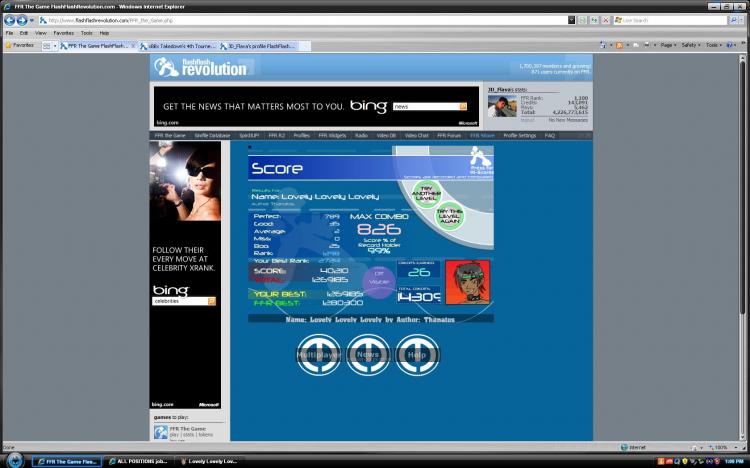The width and height of the screenshot is (750, 468).
Task: Click the browser Back arrow button
Action: coord(10,21)
